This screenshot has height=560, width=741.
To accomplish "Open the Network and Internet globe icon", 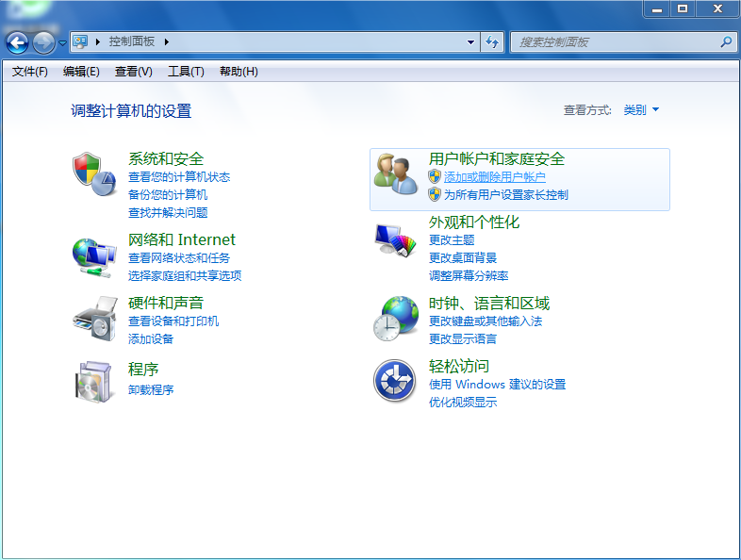I will (x=94, y=255).
